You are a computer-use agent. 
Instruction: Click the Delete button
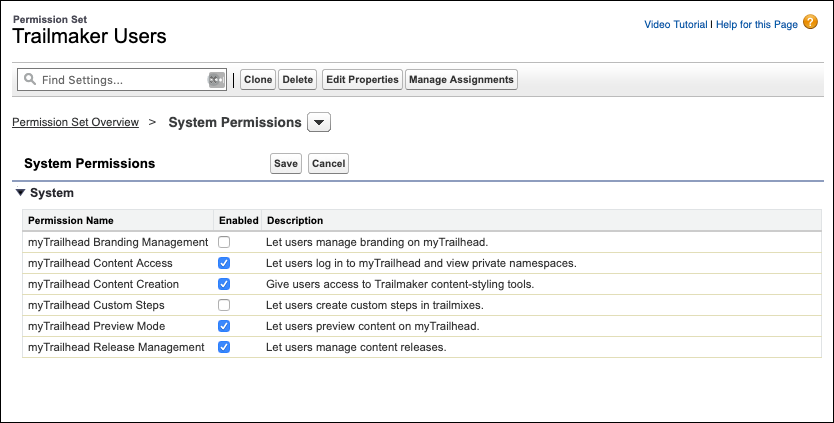click(x=297, y=79)
